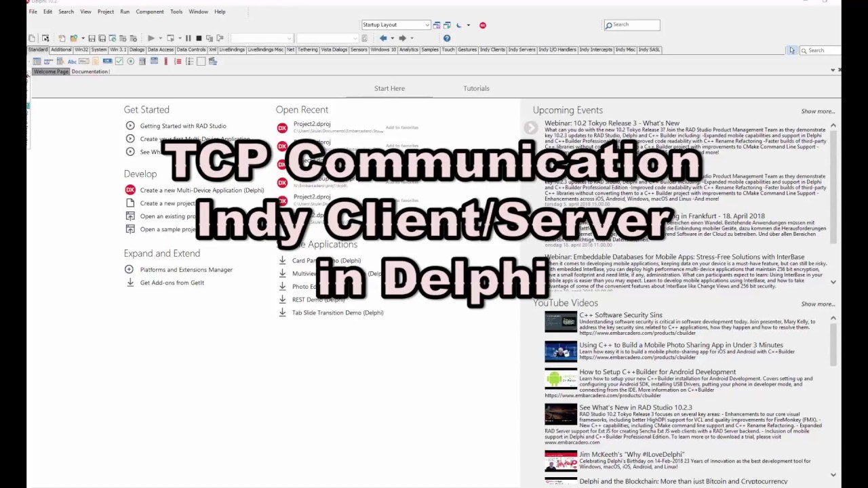Select the TLabel Abc component icon

(x=72, y=61)
